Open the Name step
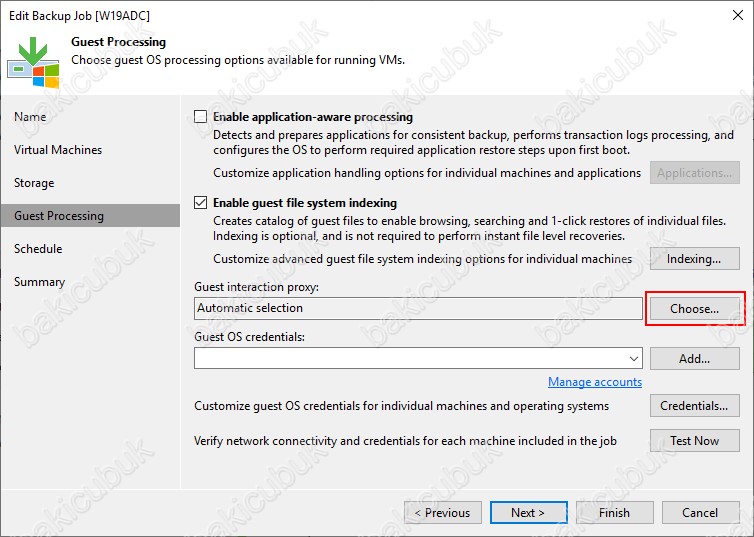Screen dimensions: 754x537 pyautogui.click(x=30, y=117)
